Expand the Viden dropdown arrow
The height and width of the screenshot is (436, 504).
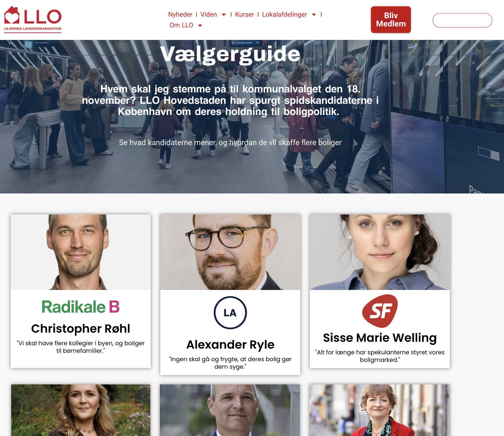click(x=224, y=15)
